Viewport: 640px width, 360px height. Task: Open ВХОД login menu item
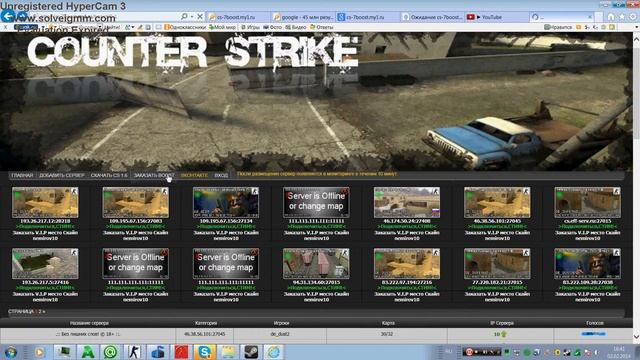[221, 175]
